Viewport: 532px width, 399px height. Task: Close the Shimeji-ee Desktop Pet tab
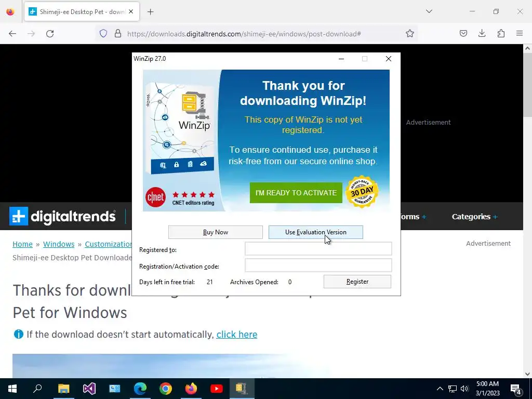[131, 11]
